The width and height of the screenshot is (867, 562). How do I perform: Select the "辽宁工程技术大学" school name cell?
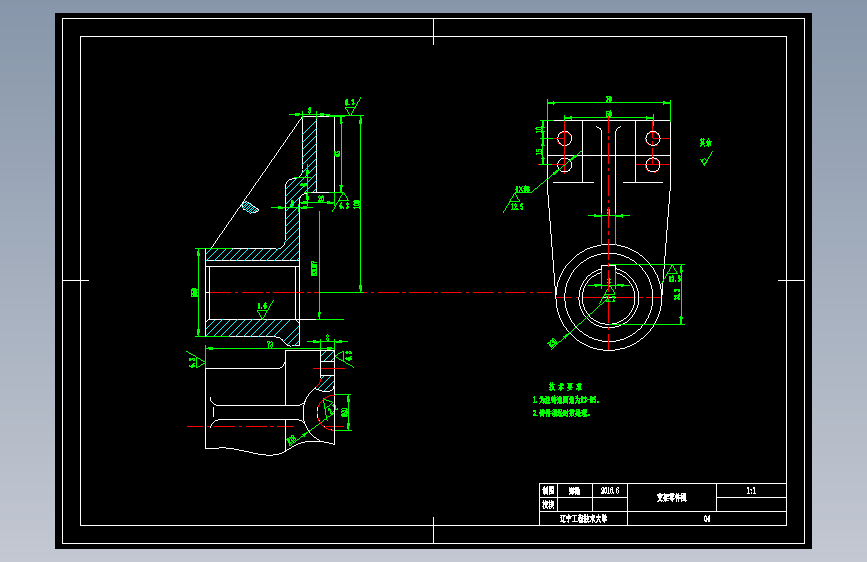point(583,518)
